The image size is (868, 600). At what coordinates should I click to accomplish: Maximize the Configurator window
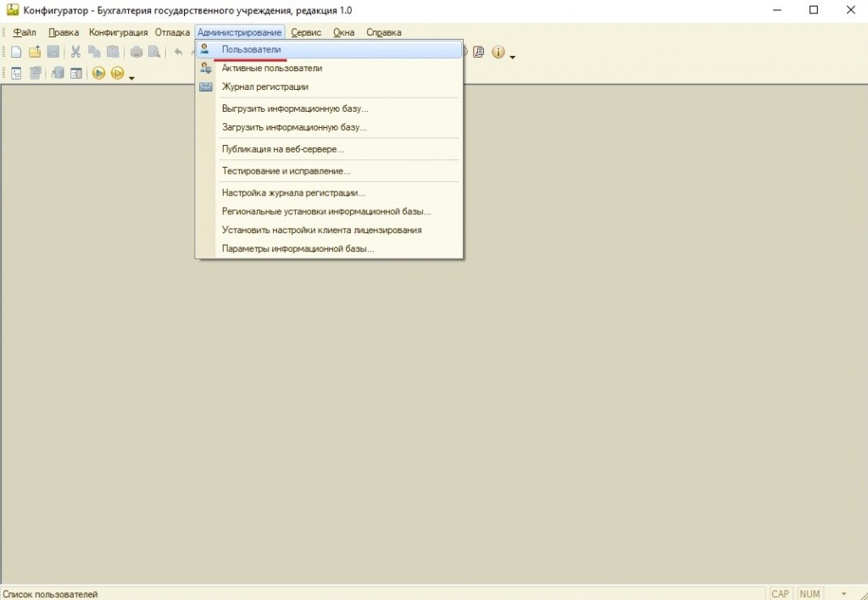click(814, 10)
